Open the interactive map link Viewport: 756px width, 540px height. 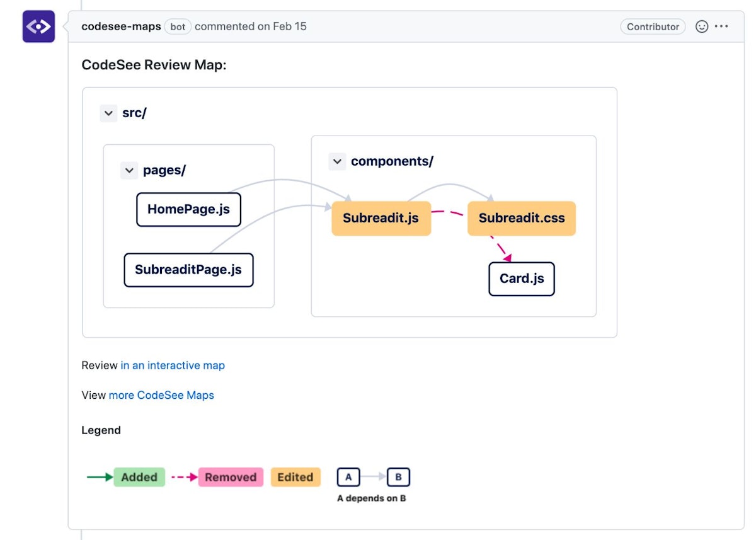[x=173, y=365]
